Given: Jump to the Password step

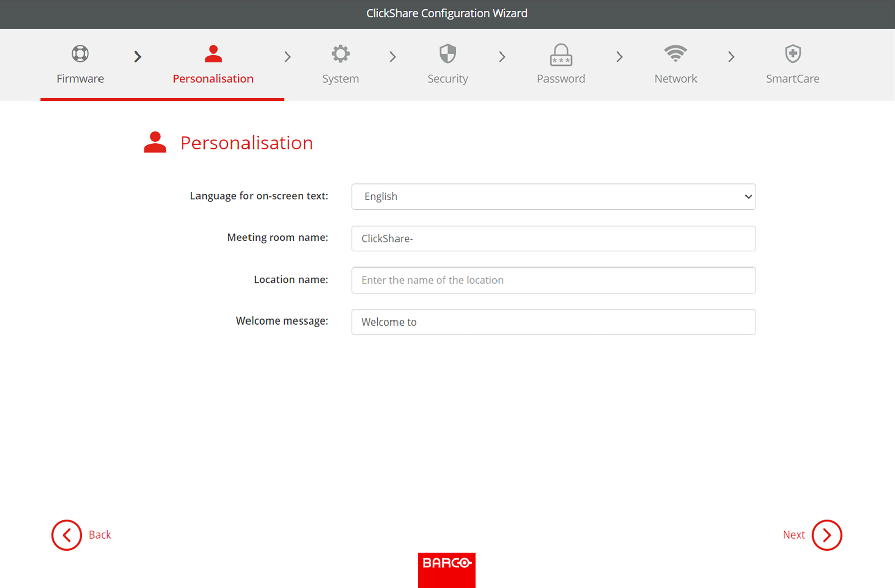Looking at the screenshot, I should (x=561, y=79).
